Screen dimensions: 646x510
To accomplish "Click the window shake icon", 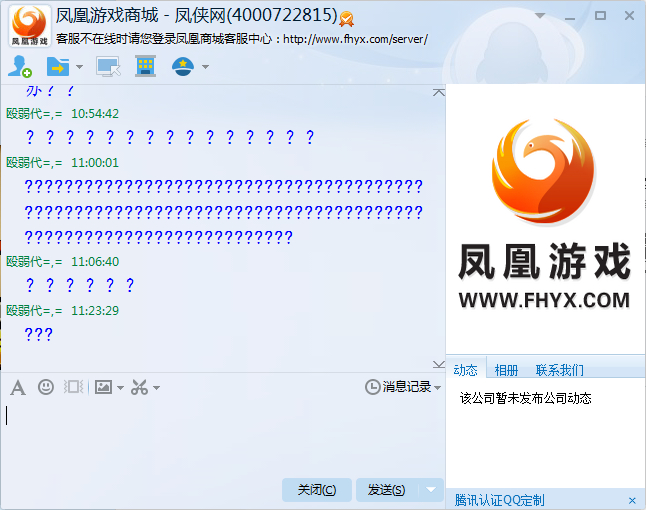I will [x=73, y=387].
